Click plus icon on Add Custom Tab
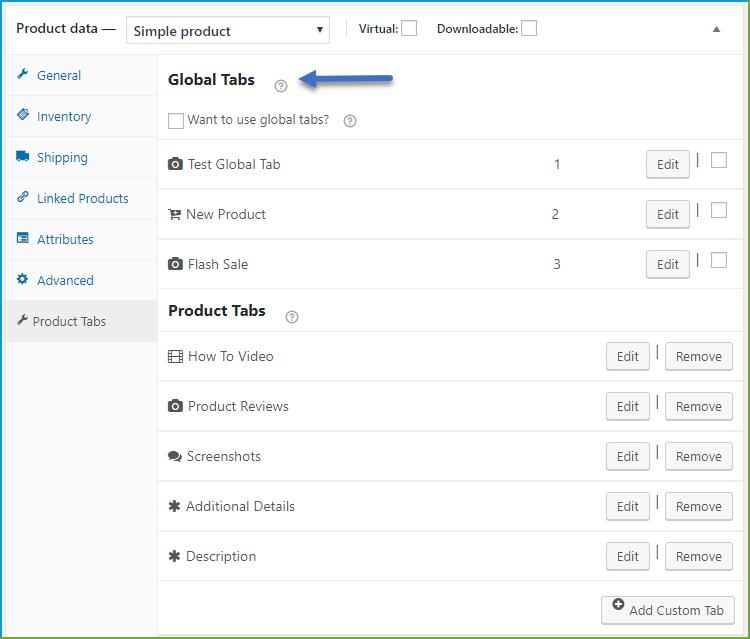Screen dimensions: 750x639 (618, 604)
